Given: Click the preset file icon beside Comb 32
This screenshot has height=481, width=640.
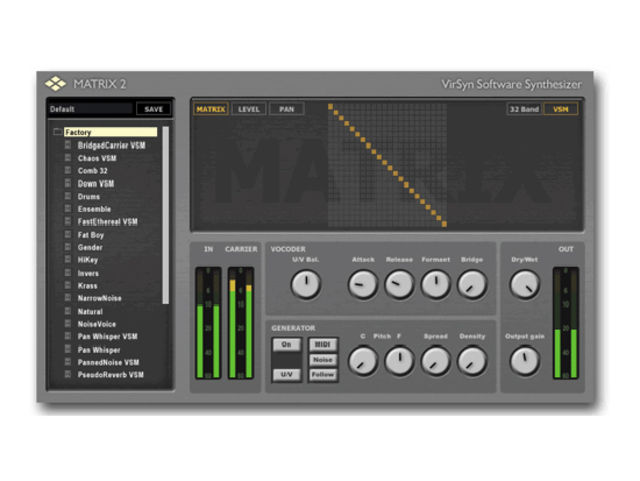Looking at the screenshot, I should point(68,170).
